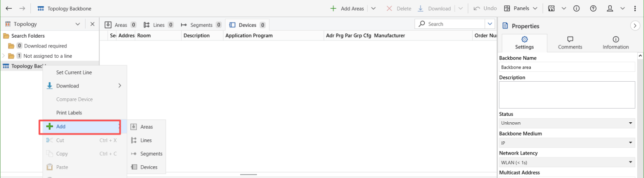Open the Status dropdown showing Unknown
This screenshot has height=178, width=644.
click(567, 123)
